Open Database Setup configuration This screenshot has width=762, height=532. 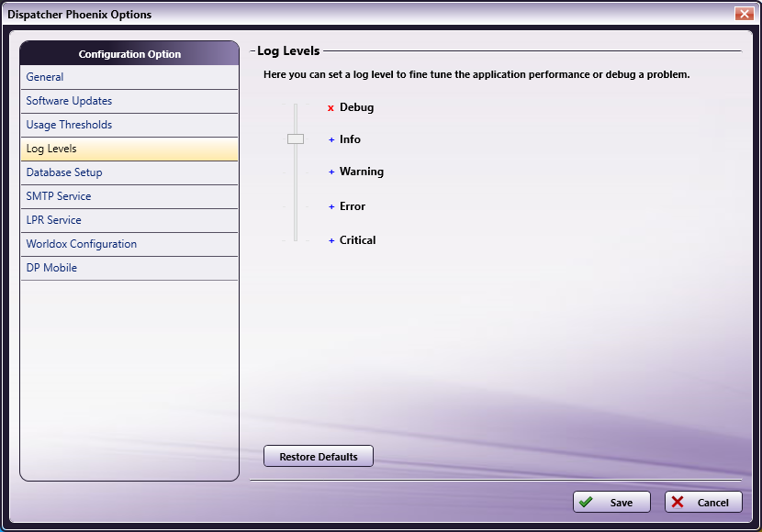[x=129, y=172]
